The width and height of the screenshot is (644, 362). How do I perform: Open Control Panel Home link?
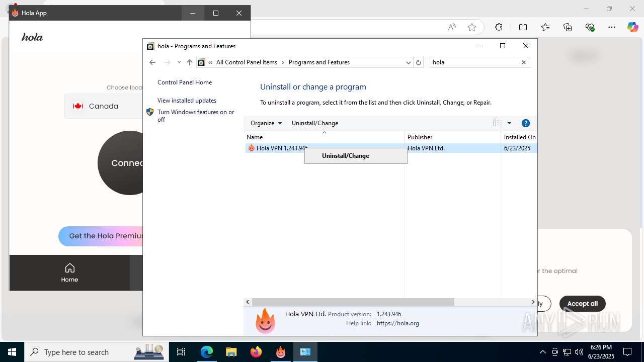click(x=185, y=82)
